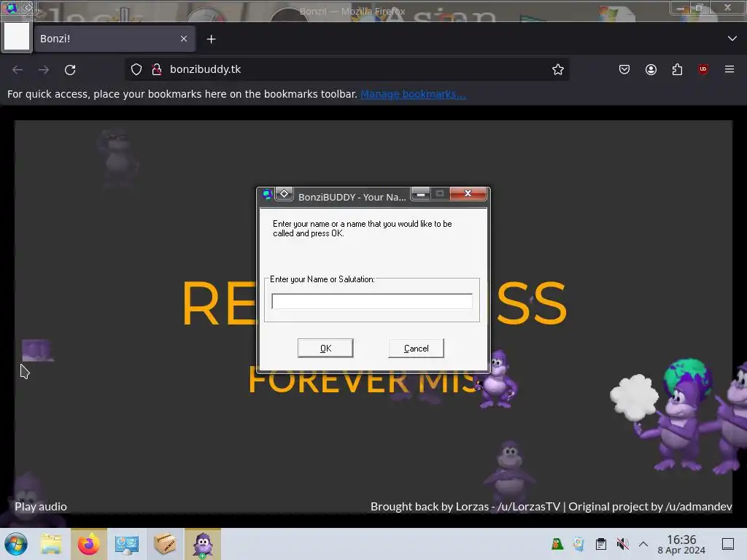747x560 pixels.
Task: Open the Firefox hamburger menu
Action: [x=729, y=69]
